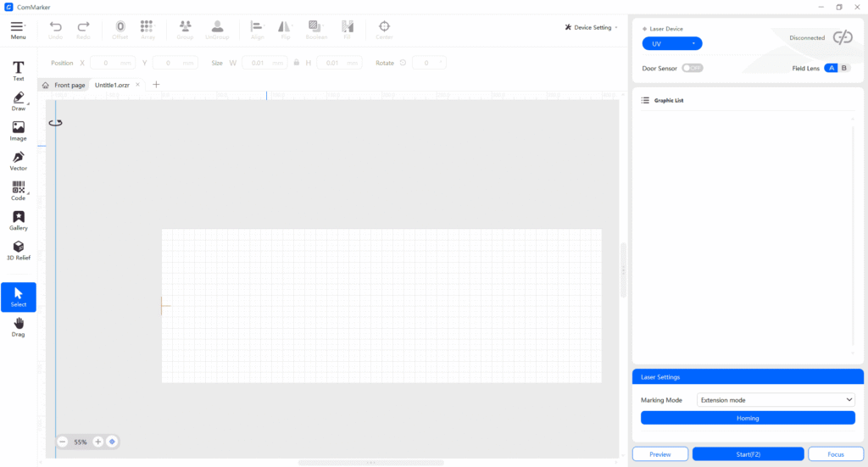Click the disconnected link icon
This screenshot has height=467, width=868.
pos(843,37)
